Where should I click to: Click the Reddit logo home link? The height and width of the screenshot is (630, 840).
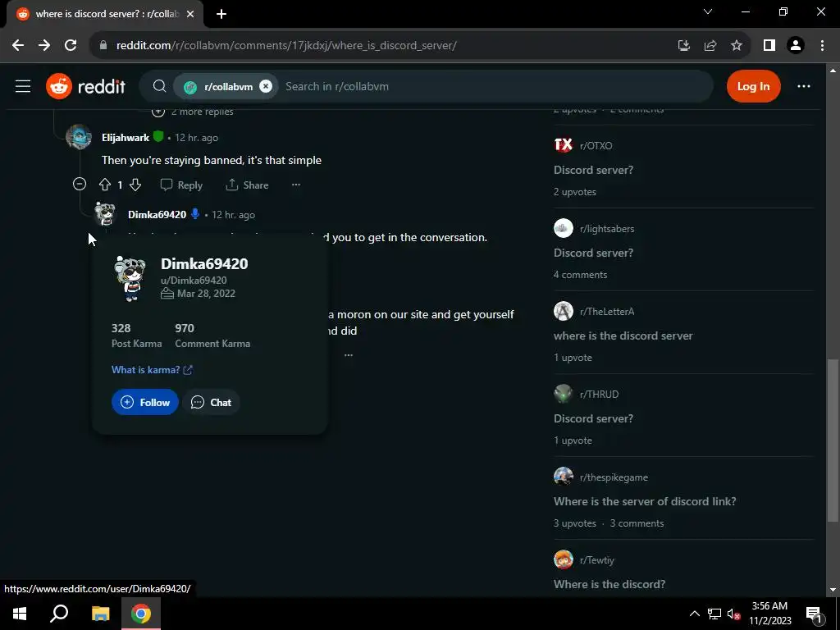click(85, 86)
